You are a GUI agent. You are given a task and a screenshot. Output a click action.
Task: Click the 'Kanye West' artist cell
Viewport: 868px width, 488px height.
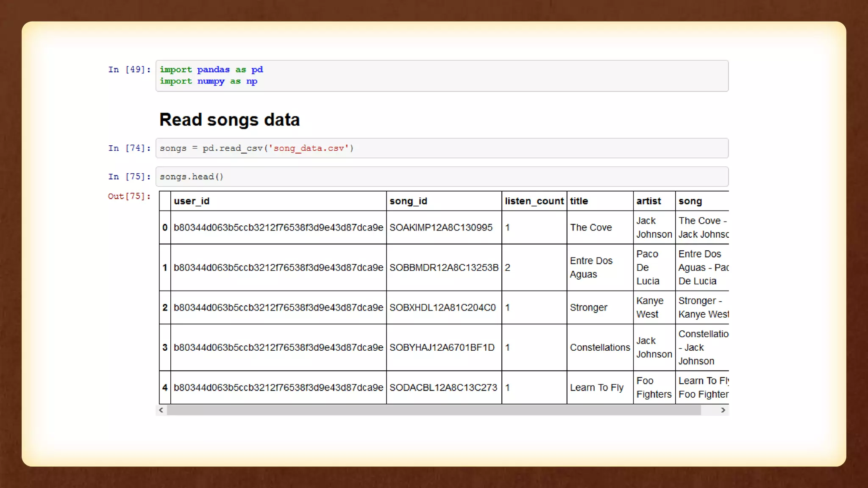pos(649,308)
